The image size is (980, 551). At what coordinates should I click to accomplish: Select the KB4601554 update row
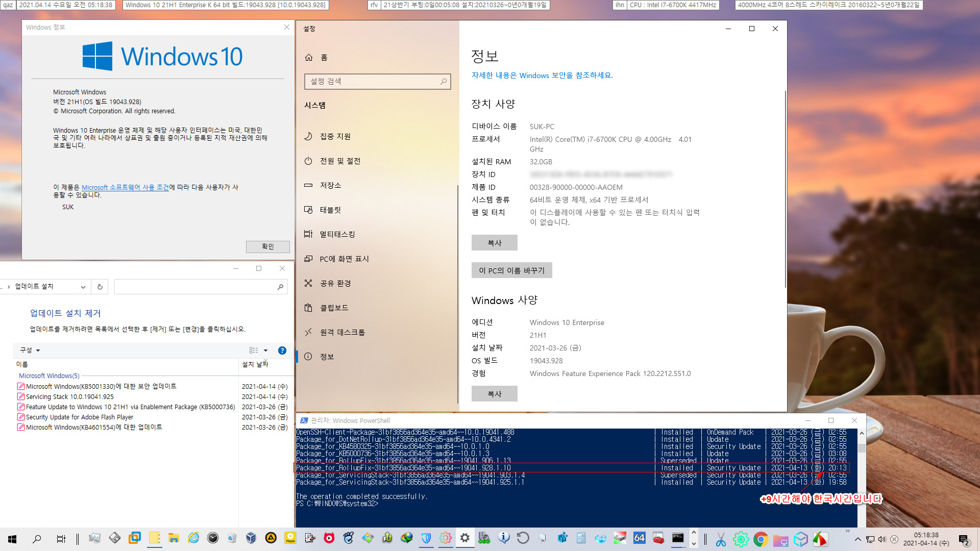[153, 428]
